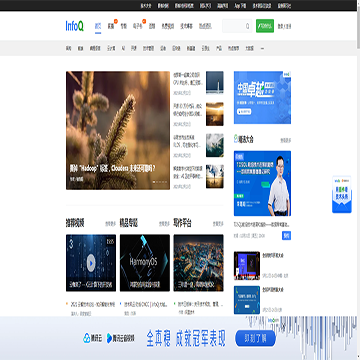
Task: Open the InfoQ logo homepage link
Action: coord(75,26)
